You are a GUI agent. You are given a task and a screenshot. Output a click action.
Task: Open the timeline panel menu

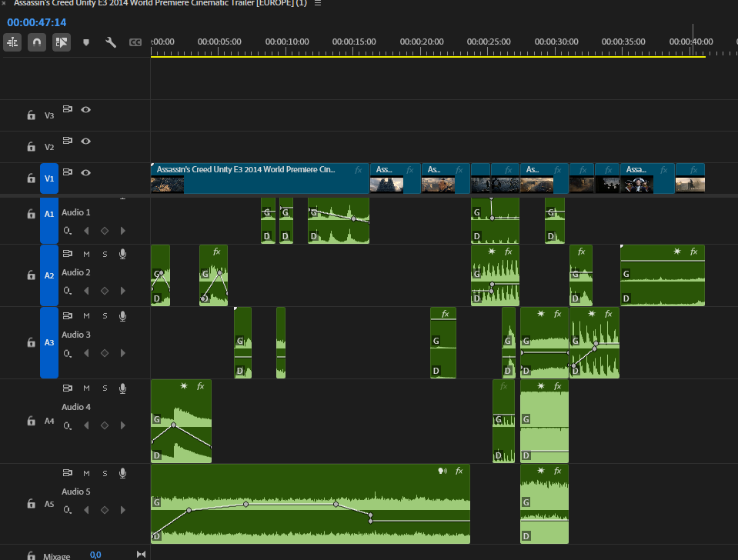coord(317,3)
